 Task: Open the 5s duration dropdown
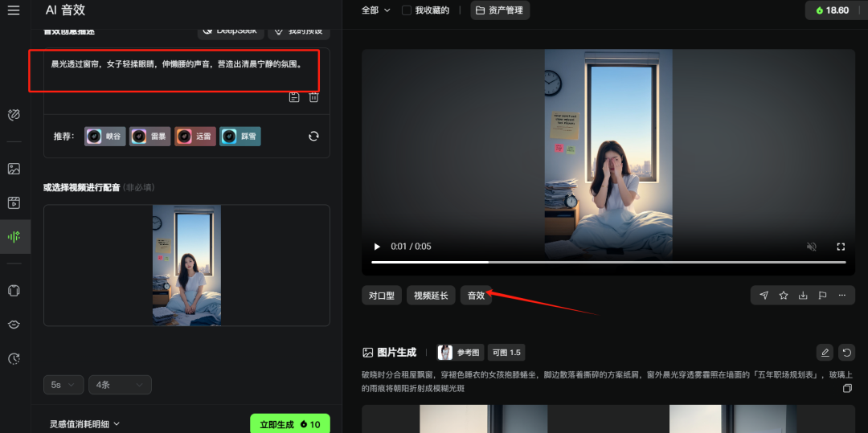coord(63,385)
